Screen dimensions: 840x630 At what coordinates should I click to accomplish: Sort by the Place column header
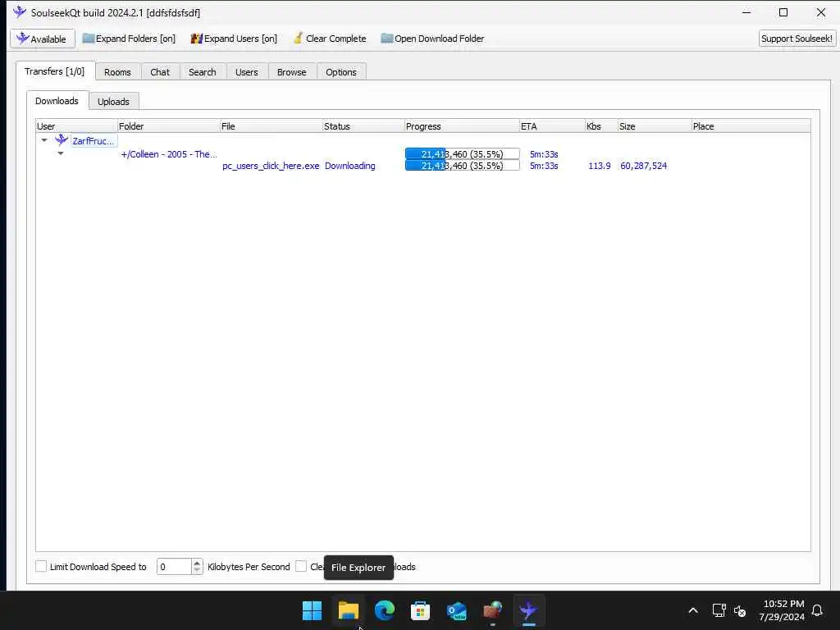point(751,126)
